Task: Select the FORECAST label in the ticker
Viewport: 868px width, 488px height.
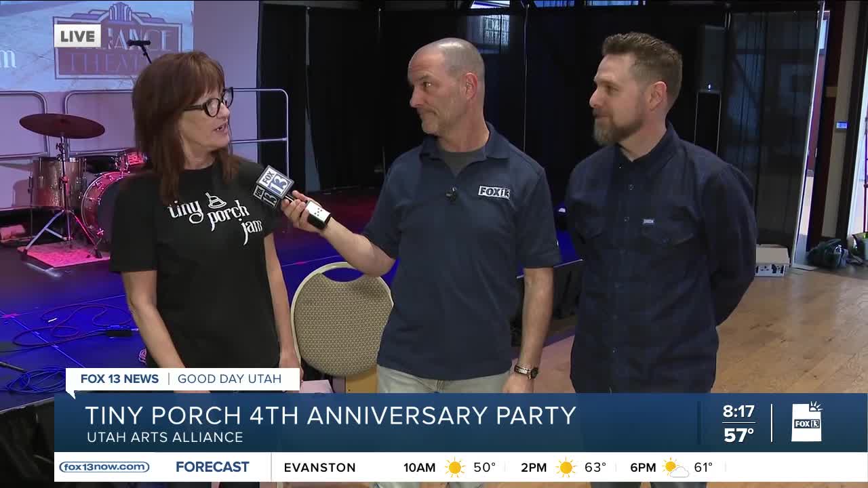Action: click(x=212, y=467)
